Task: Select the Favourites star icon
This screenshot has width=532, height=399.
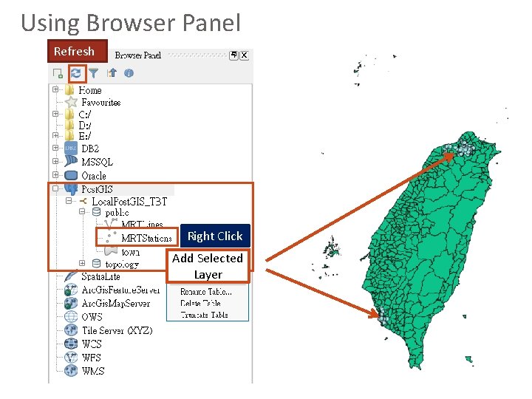Action: click(x=71, y=102)
